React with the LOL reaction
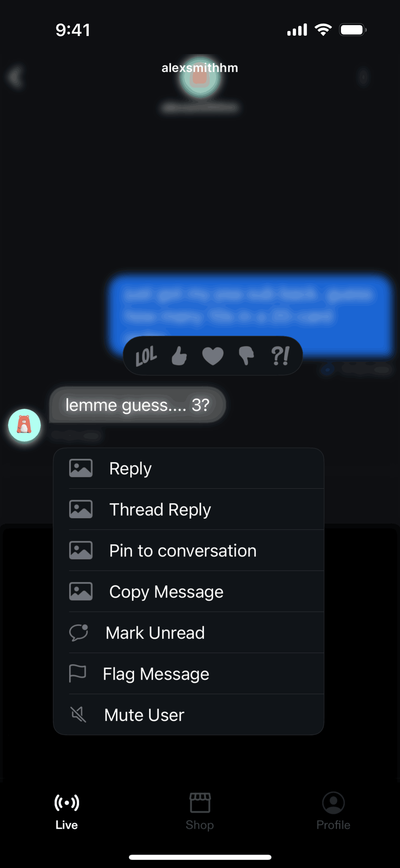Screen dimensions: 400x868 pyautogui.click(x=146, y=356)
